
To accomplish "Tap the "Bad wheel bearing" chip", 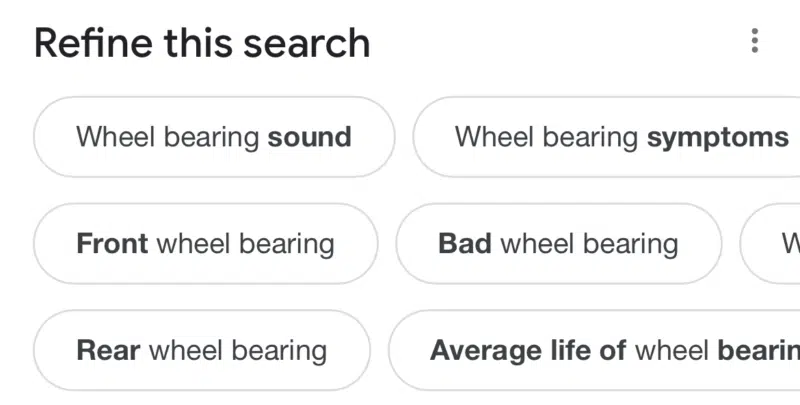I will point(558,244).
